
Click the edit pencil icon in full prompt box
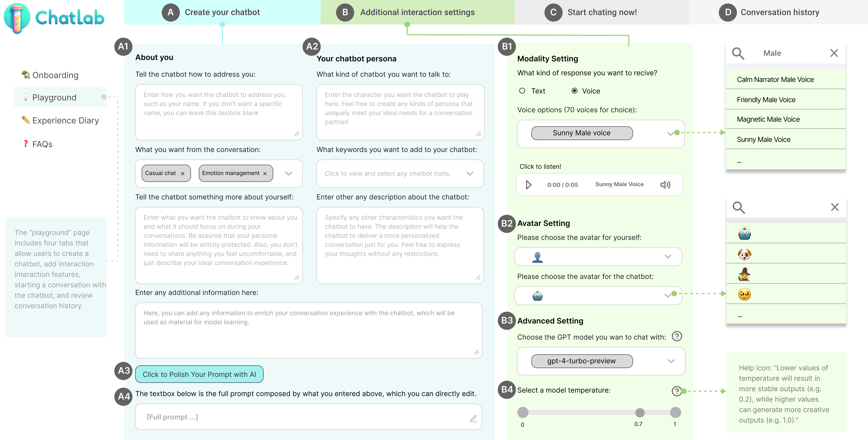pyautogui.click(x=473, y=418)
